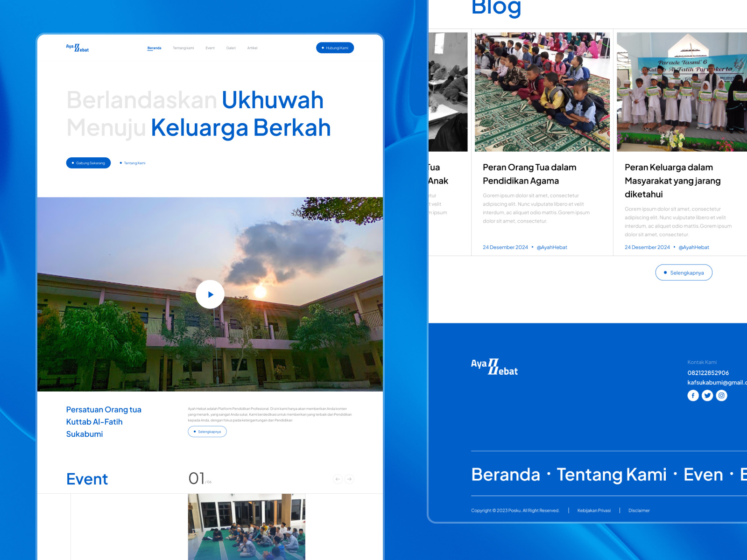Screen dimensions: 747x560
Task: Click the Gabung Sekarang button
Action: [88, 163]
